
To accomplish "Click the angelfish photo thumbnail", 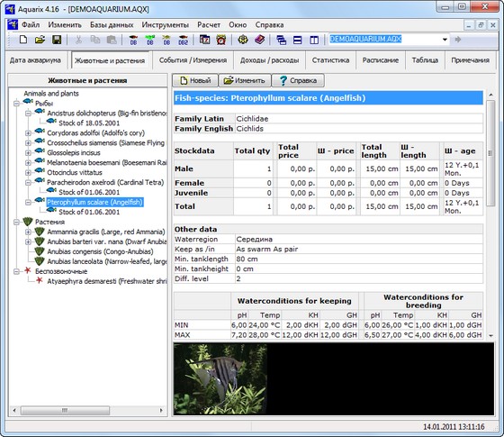I will coord(220,378).
